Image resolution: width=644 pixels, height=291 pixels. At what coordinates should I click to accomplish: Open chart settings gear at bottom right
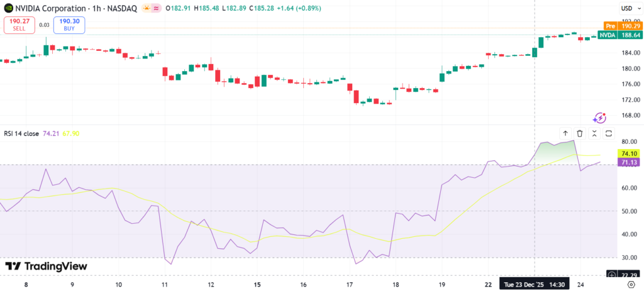pos(631,284)
